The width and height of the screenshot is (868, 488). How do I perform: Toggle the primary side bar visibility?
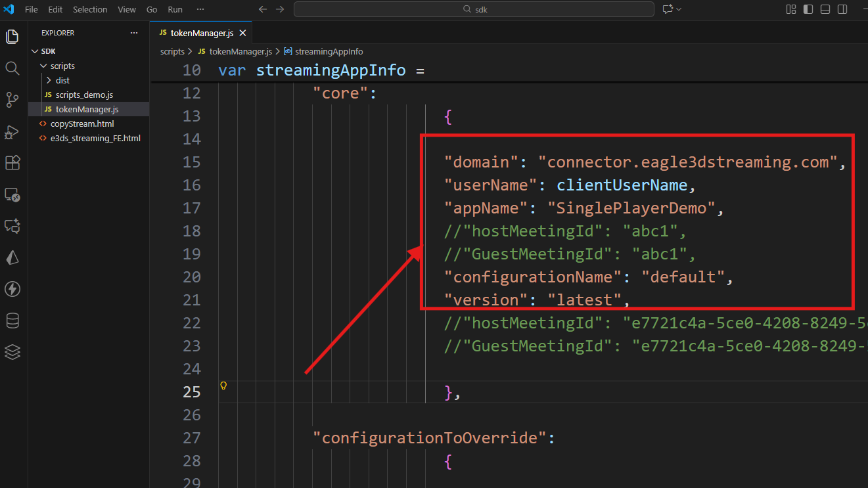pos(808,9)
